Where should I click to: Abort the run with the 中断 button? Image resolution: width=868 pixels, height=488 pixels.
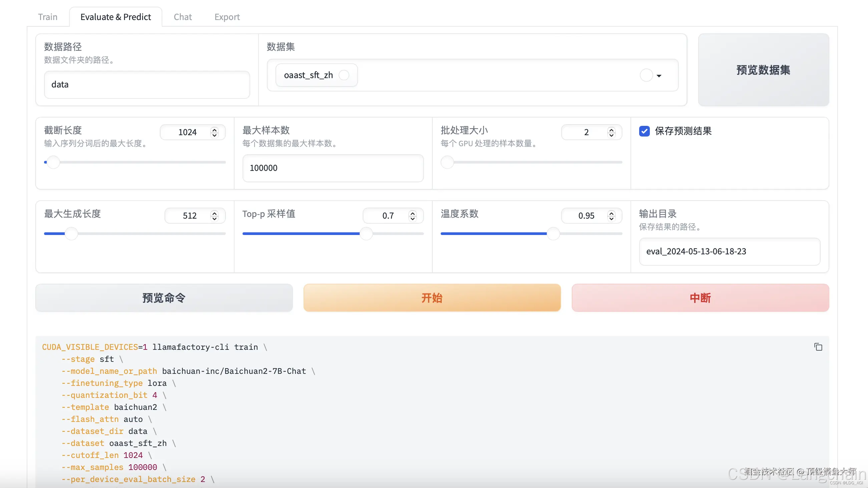(700, 297)
